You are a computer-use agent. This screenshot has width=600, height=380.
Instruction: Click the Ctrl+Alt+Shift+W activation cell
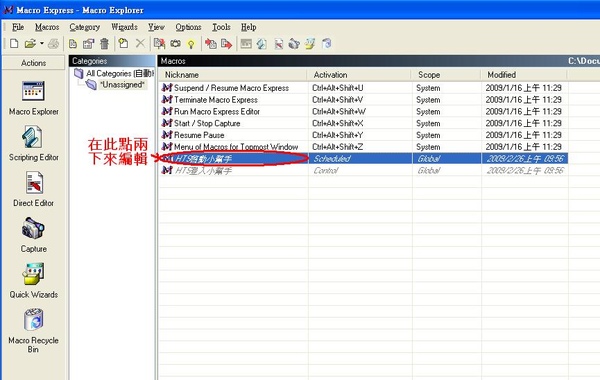point(339,112)
